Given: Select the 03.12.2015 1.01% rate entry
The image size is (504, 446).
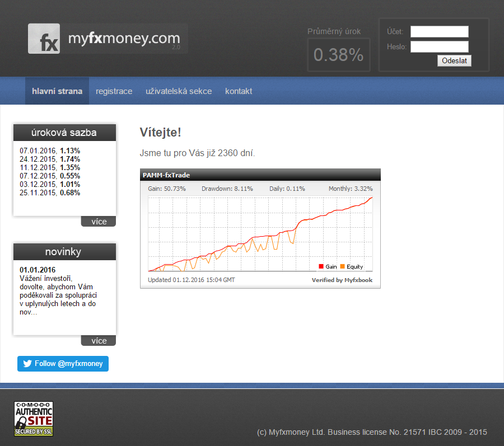Looking at the screenshot, I should tap(50, 184).
